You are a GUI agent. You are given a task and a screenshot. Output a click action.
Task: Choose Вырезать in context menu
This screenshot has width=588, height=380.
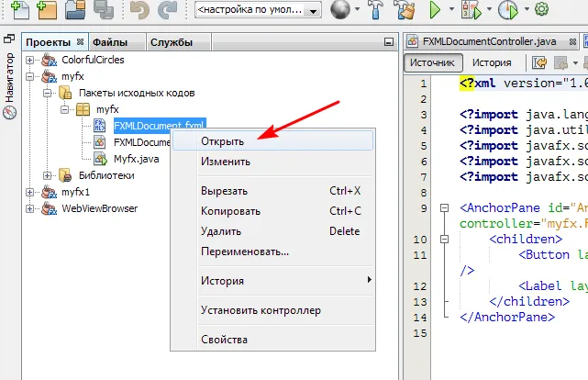click(x=273, y=191)
